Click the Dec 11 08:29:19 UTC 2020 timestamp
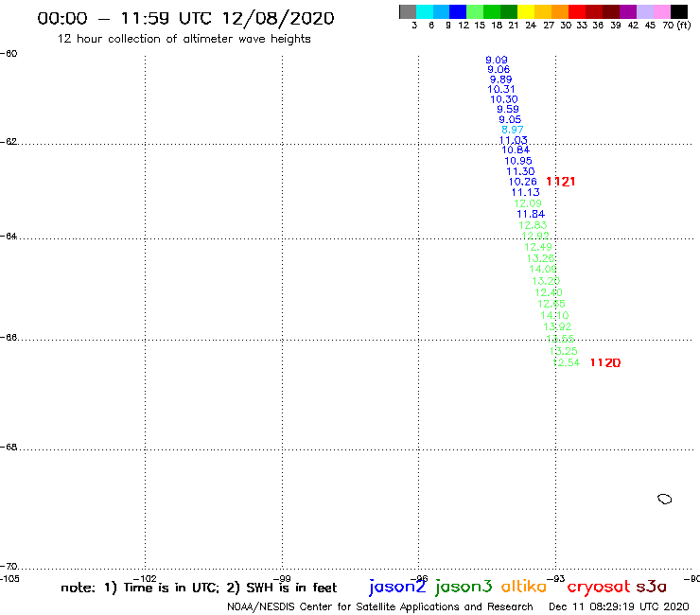The height and width of the screenshot is (615, 700). tap(619, 606)
